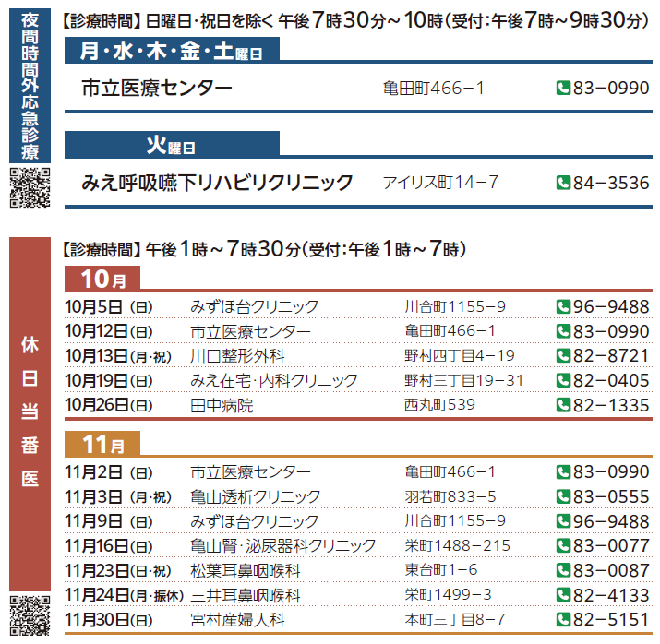Viewport: 660px width, 644px height.
Task: Click the address 栄町1488-215
Action: tap(457, 546)
